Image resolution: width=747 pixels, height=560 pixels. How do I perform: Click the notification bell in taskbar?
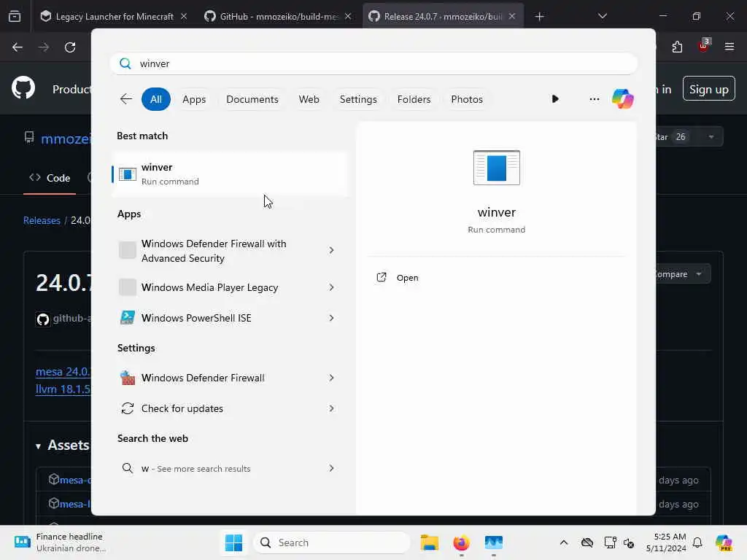(x=697, y=542)
